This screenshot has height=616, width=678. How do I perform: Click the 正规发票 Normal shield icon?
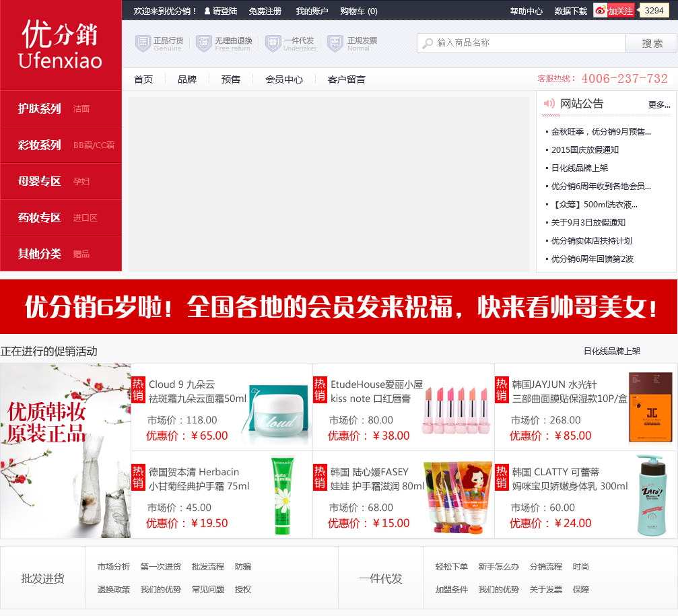pyautogui.click(x=335, y=44)
